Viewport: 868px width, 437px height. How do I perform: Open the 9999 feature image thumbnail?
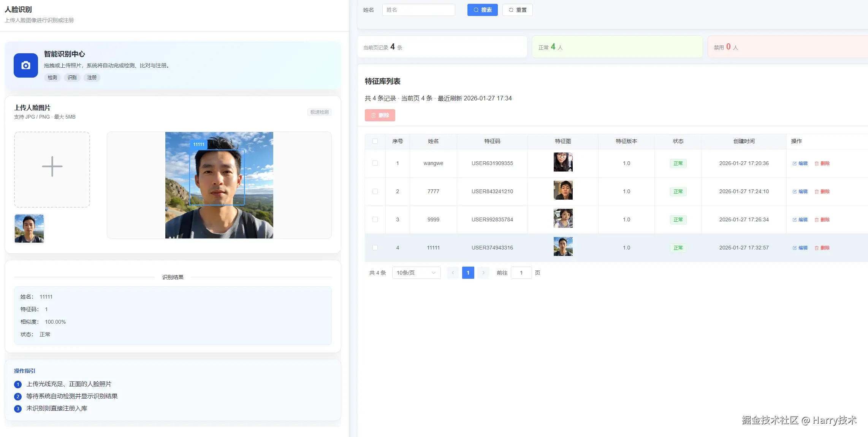[563, 218]
